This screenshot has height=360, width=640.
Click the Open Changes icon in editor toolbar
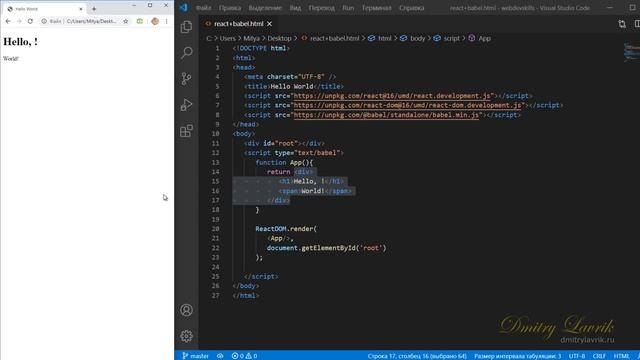622,24
